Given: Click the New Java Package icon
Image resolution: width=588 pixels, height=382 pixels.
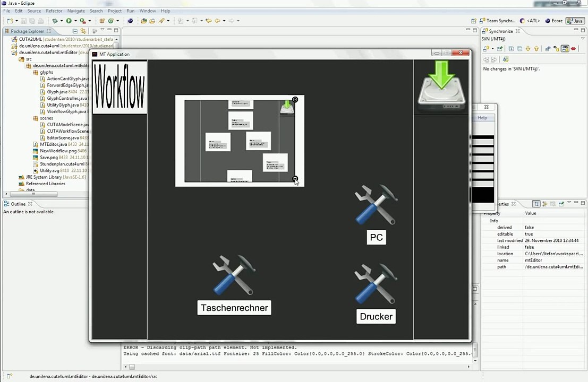Looking at the screenshot, I should (x=102, y=21).
